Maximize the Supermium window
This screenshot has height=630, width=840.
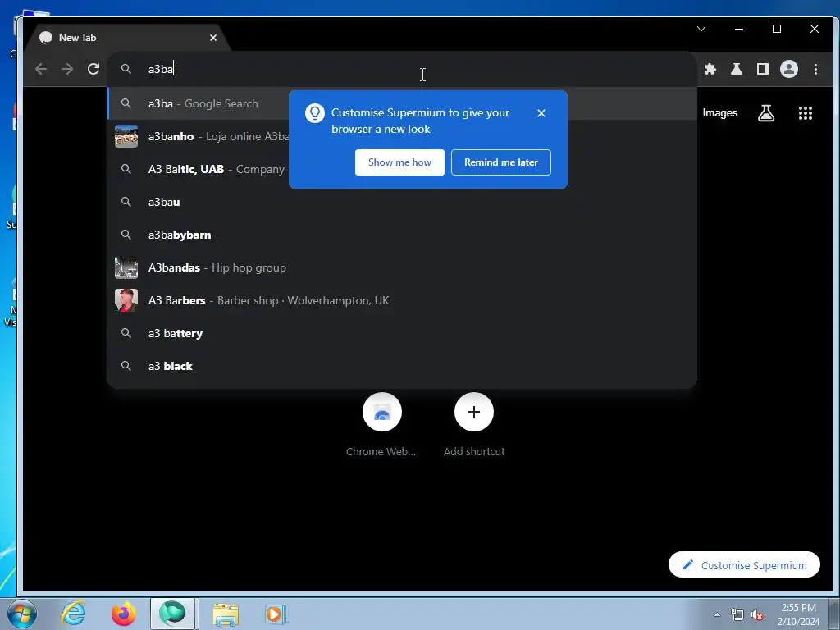point(777,29)
